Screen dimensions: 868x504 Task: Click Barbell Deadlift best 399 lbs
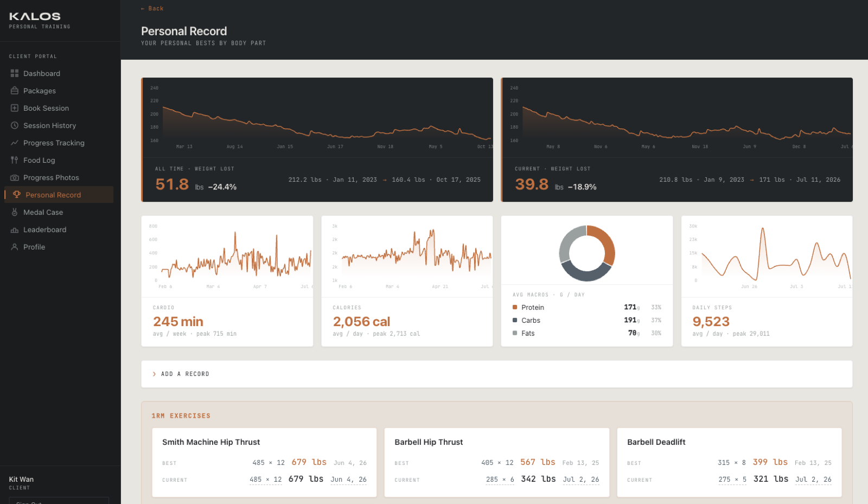pos(770,462)
